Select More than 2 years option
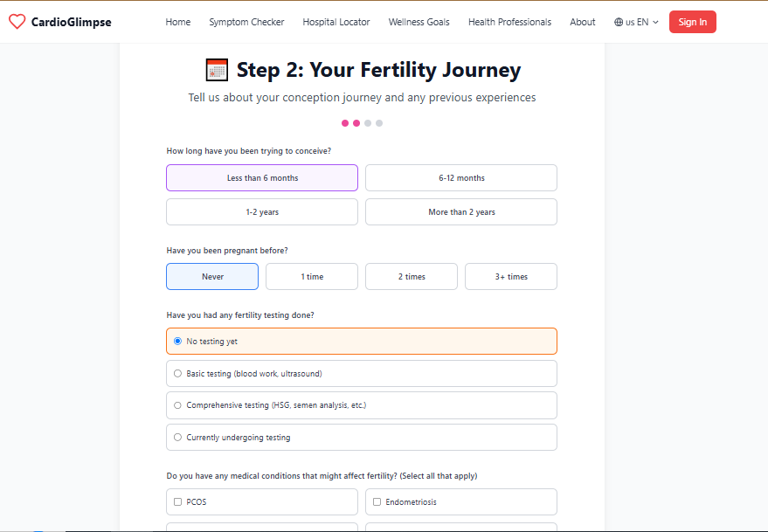Screen dimensions: 768x532 (x=461, y=212)
